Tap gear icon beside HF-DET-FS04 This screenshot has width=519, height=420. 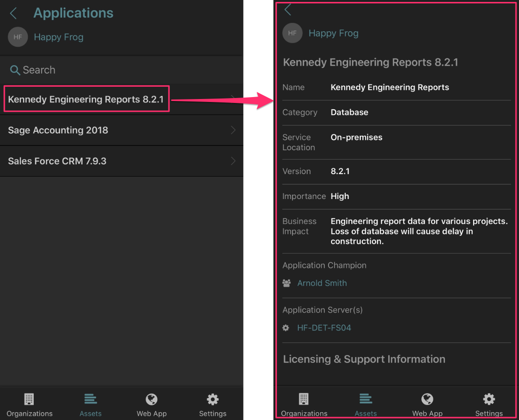tap(286, 328)
